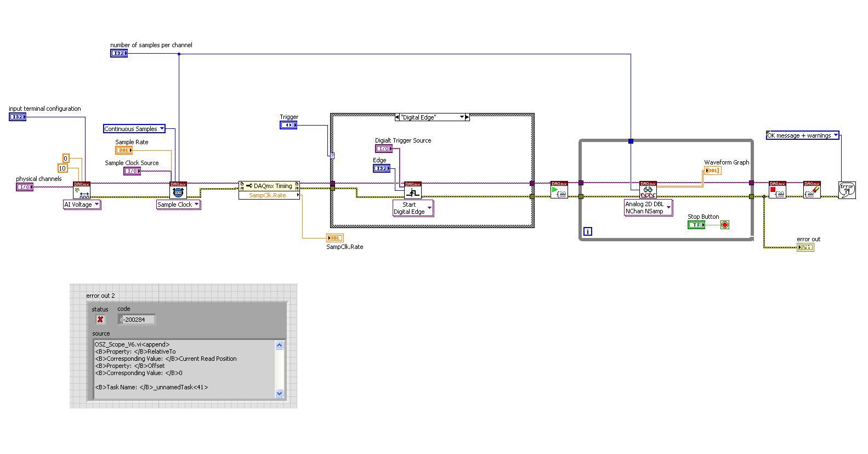Click the error code field showing -200284

pyautogui.click(x=137, y=319)
